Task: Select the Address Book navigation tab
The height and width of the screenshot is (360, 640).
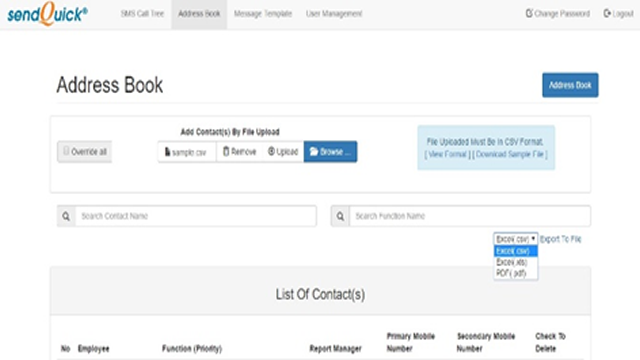Action: click(199, 13)
